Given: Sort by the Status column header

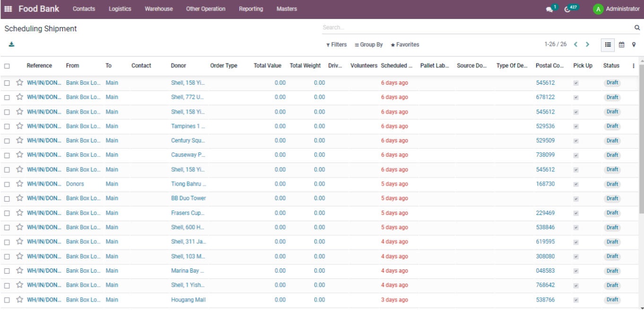Looking at the screenshot, I should point(611,66).
